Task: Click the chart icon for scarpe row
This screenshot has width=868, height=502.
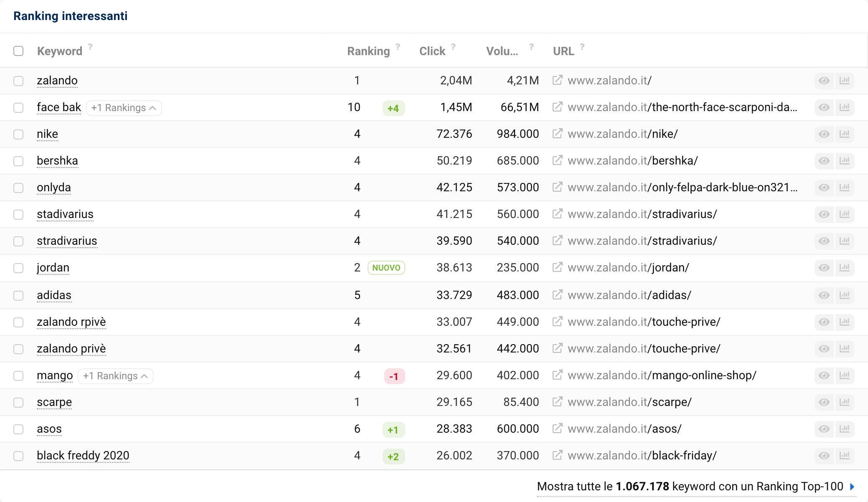Action: [x=845, y=402]
